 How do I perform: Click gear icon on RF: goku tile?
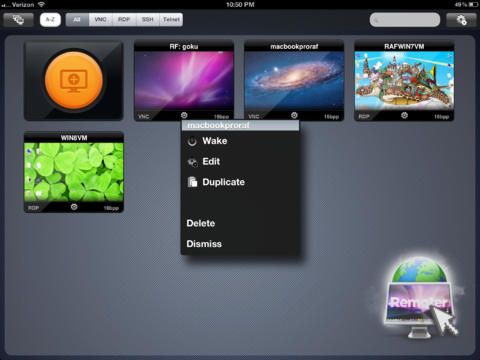pos(184,115)
